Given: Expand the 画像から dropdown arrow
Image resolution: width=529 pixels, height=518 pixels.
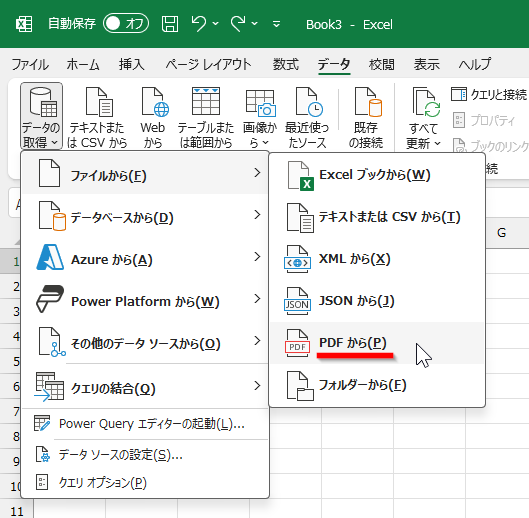Looking at the screenshot, I should 266,143.
